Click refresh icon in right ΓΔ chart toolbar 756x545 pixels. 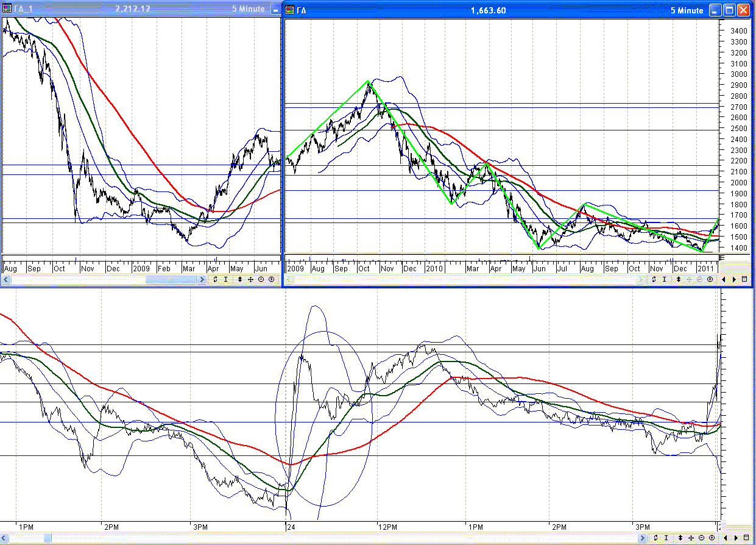654,279
